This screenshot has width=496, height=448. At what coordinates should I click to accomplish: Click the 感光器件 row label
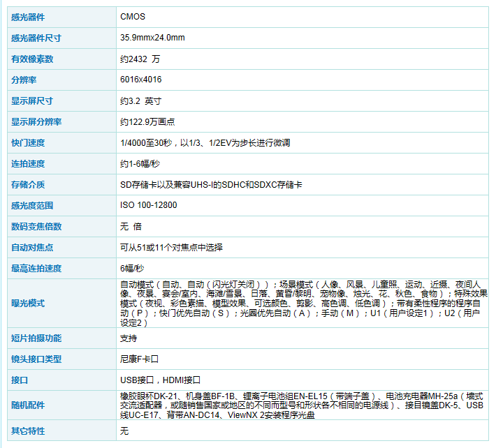(x=28, y=17)
